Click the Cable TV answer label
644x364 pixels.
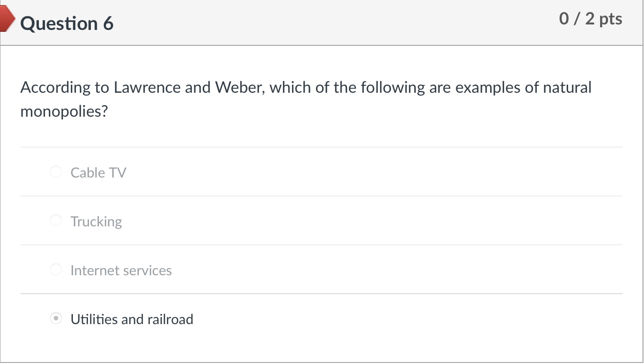pyautogui.click(x=98, y=173)
